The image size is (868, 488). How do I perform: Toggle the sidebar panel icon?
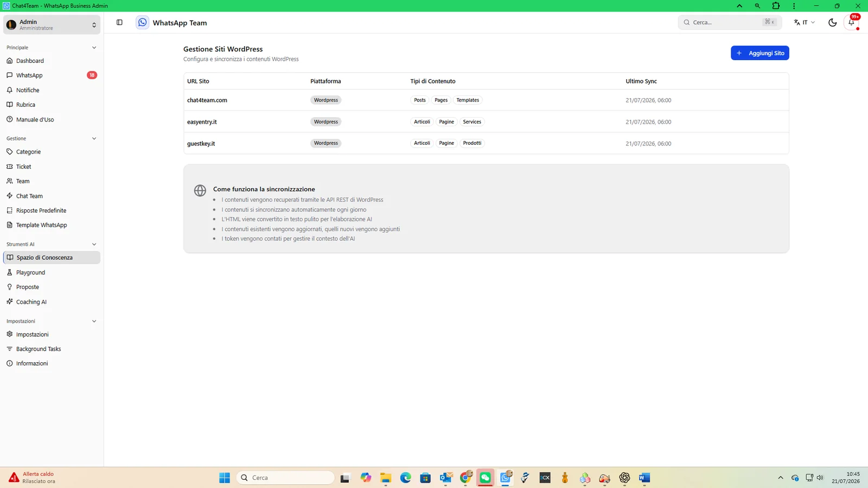click(119, 22)
